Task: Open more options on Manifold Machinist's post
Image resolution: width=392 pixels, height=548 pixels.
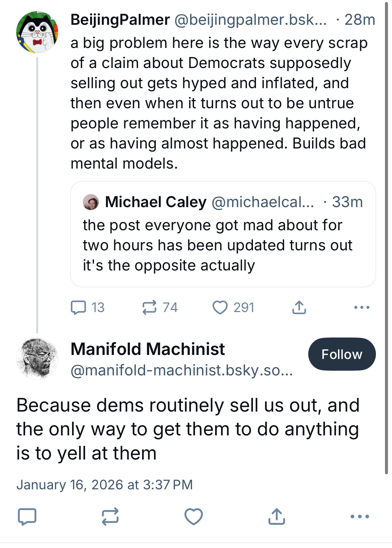Action: click(x=360, y=516)
